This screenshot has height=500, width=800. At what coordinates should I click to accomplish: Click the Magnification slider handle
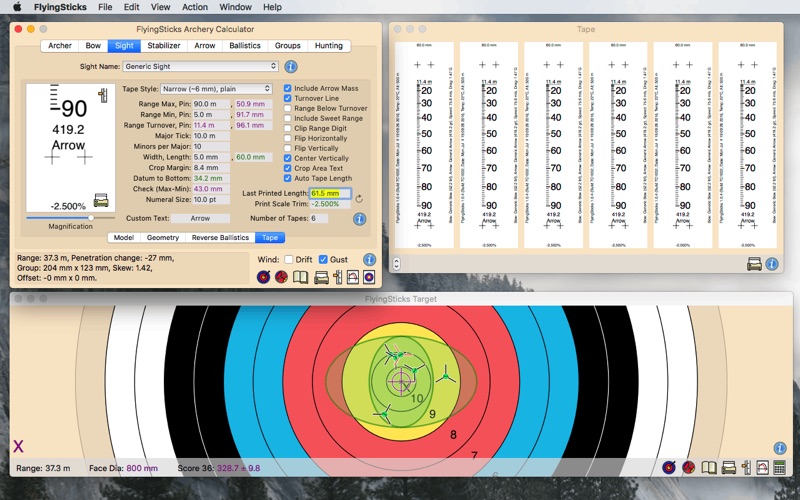[x=91, y=218]
